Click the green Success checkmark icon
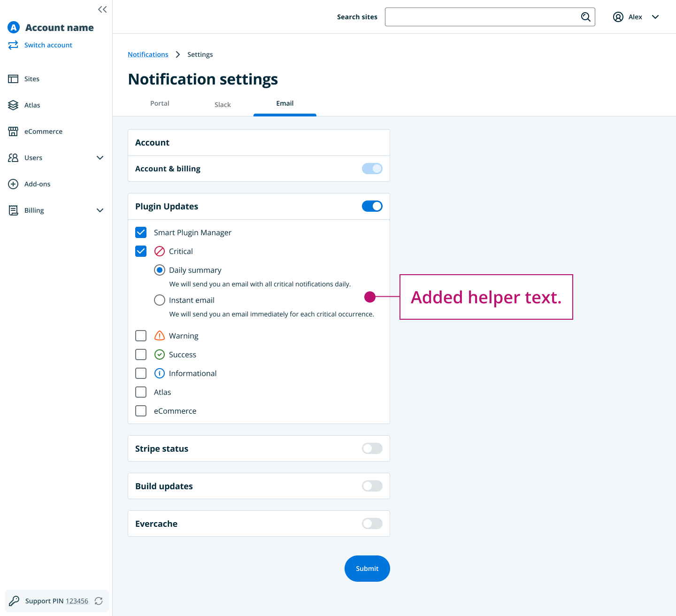Image resolution: width=676 pixels, height=616 pixels. coord(160,354)
